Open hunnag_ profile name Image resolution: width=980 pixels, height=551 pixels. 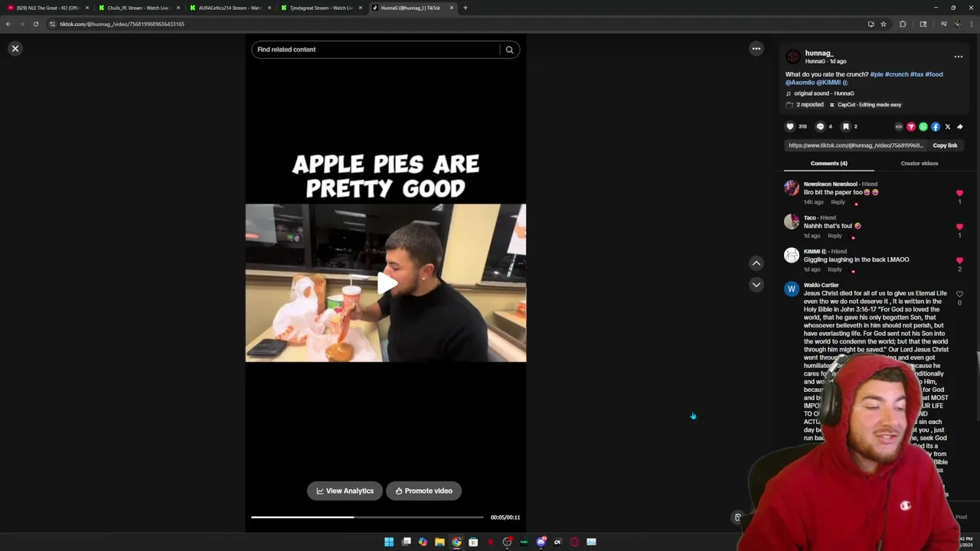point(818,54)
